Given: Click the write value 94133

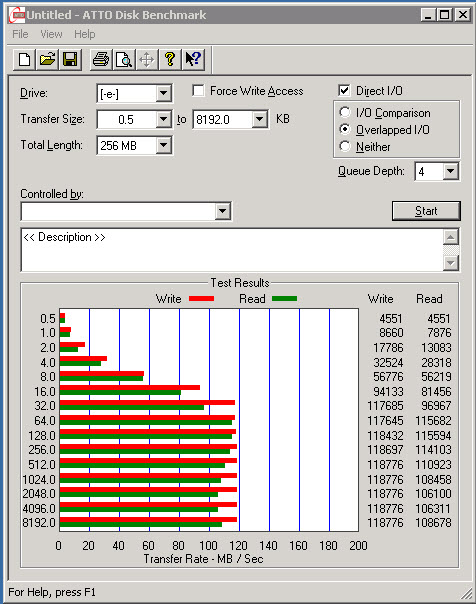Looking at the screenshot, I should pyautogui.click(x=389, y=392).
